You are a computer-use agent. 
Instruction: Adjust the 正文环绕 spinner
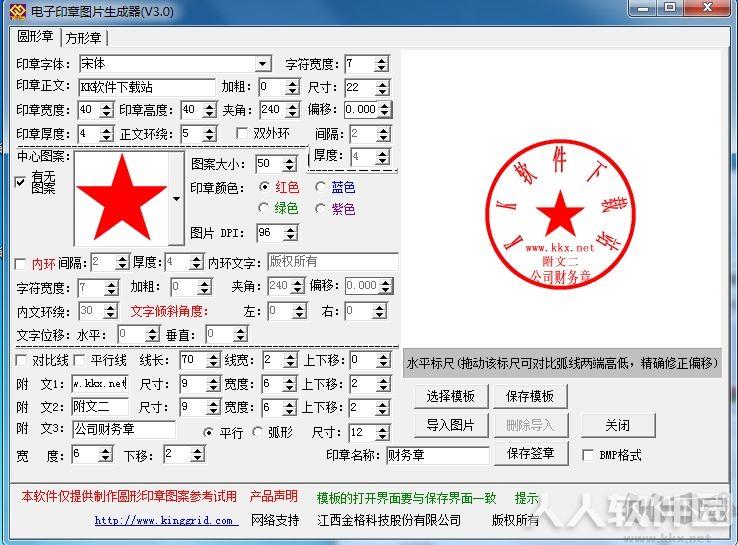click(210, 134)
